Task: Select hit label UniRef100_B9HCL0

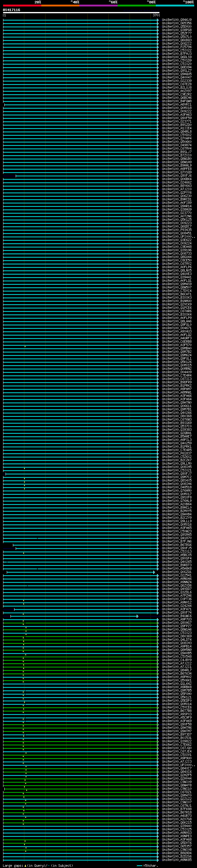Action: coord(176,507)
